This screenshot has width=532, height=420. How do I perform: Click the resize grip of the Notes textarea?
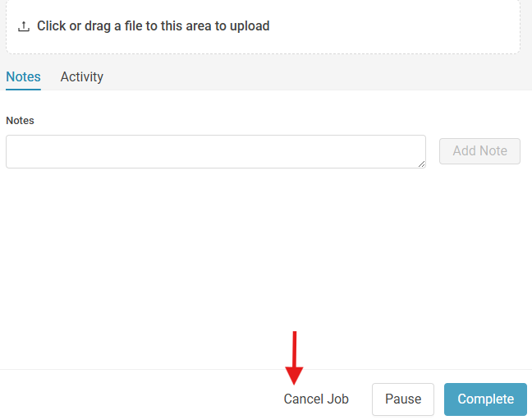click(x=422, y=164)
